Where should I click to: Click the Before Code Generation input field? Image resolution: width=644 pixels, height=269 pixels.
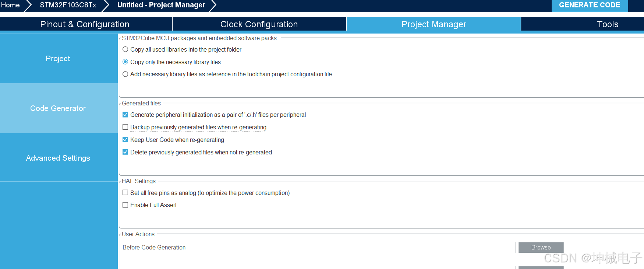coord(378,247)
